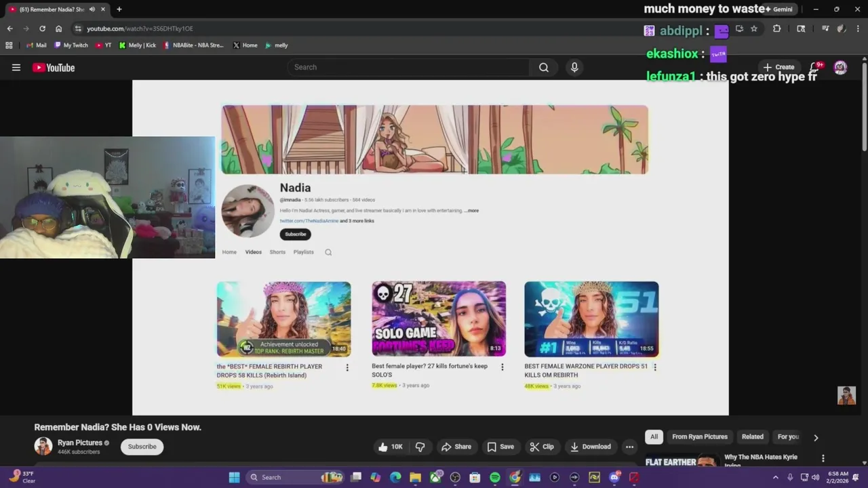Open FLAT EARTHER related video thumbnail
Screen dimensions: 868x488
coord(681,462)
